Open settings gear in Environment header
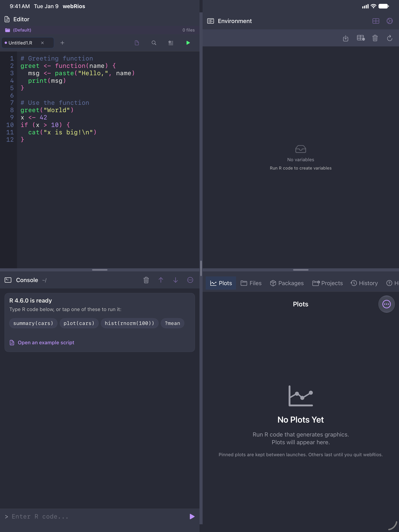399x532 pixels. (390, 21)
